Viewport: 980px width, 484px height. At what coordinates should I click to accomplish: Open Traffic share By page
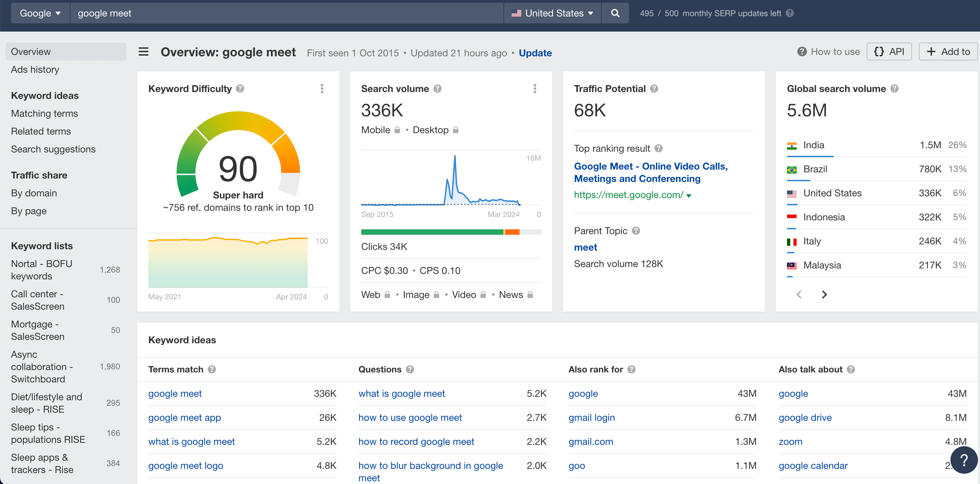(29, 211)
